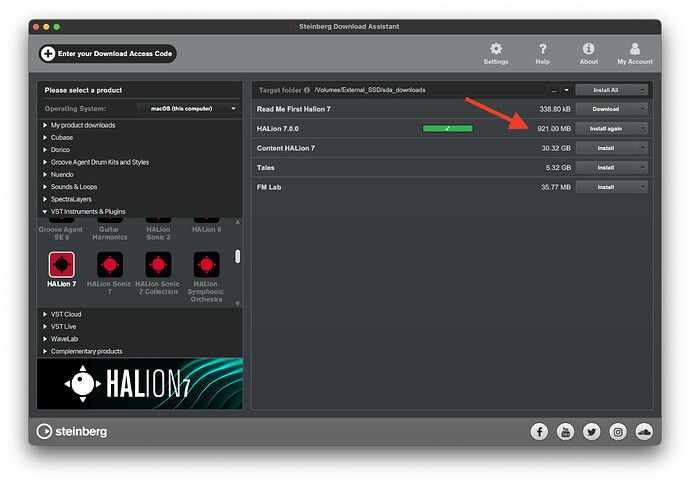Select the HALion Sonic 7 product icon
The image size is (690, 483).
[110, 264]
